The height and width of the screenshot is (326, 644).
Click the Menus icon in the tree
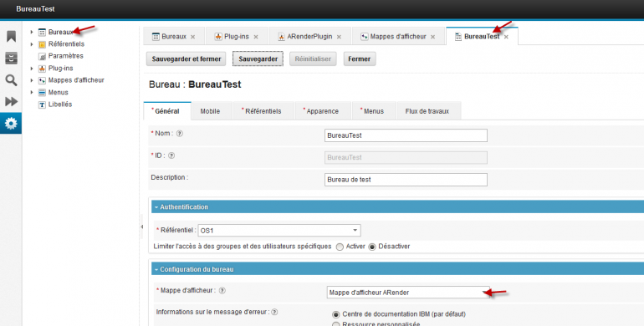[42, 93]
